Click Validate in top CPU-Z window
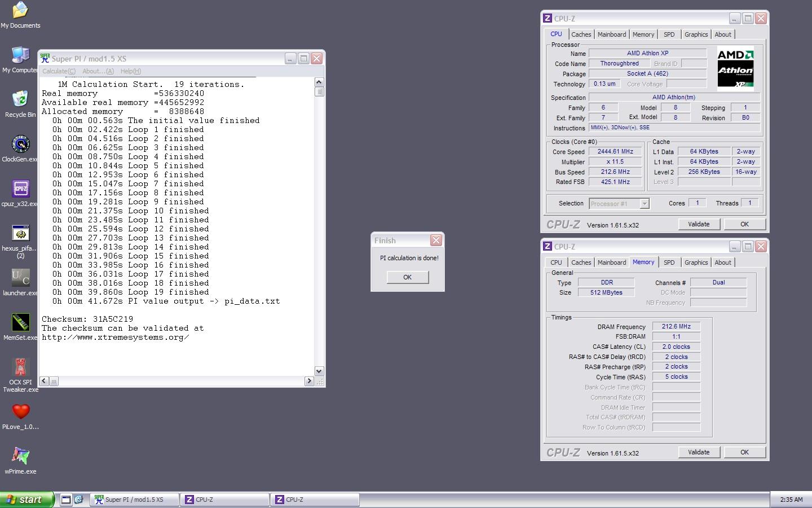812x508 pixels. (699, 224)
